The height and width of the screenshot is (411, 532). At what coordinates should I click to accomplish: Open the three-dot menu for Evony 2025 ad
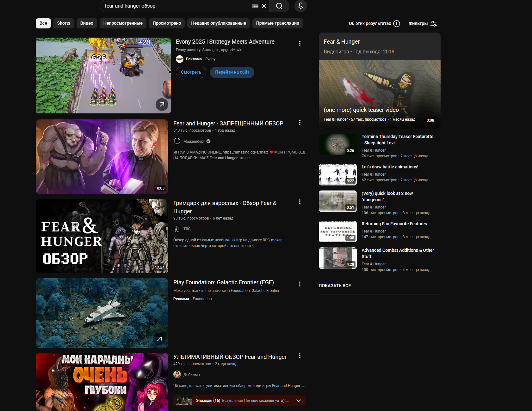tap(300, 43)
